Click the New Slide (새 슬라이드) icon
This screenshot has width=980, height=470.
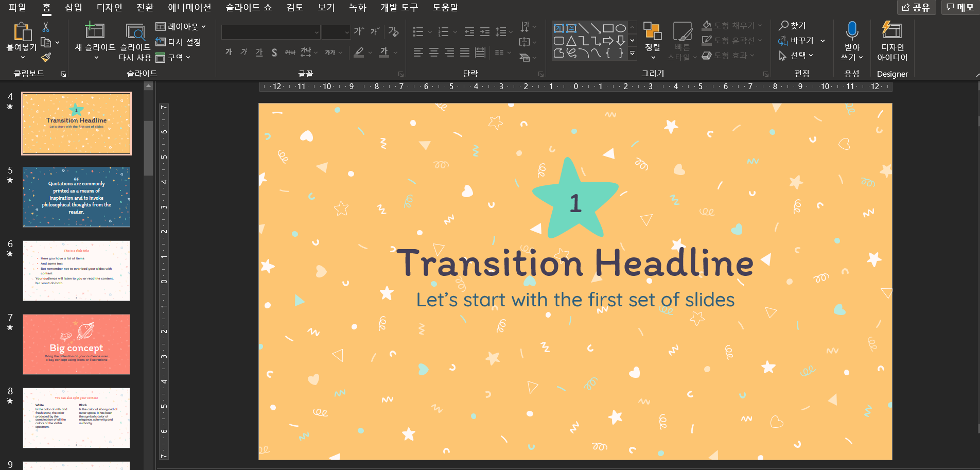[95, 30]
